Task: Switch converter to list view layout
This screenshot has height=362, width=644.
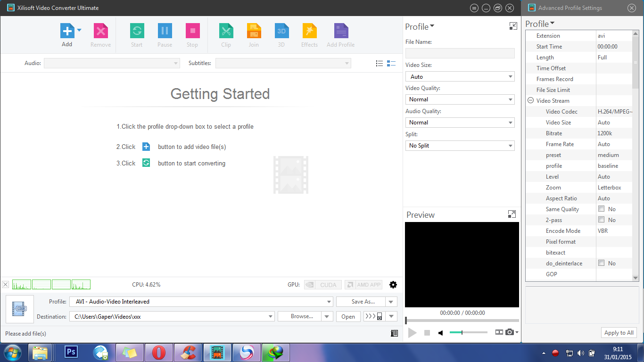Action: [x=380, y=63]
